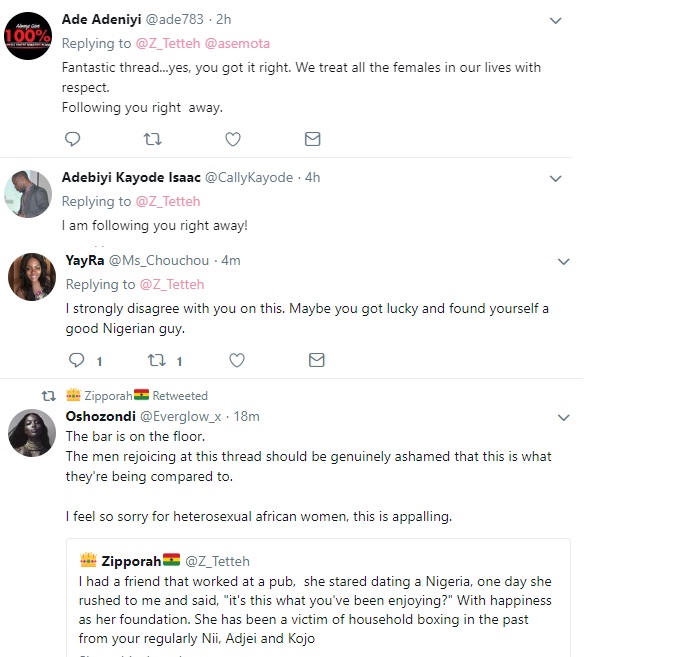
Task: Retweet Ade Adeniyi's tweet
Action: (x=152, y=139)
